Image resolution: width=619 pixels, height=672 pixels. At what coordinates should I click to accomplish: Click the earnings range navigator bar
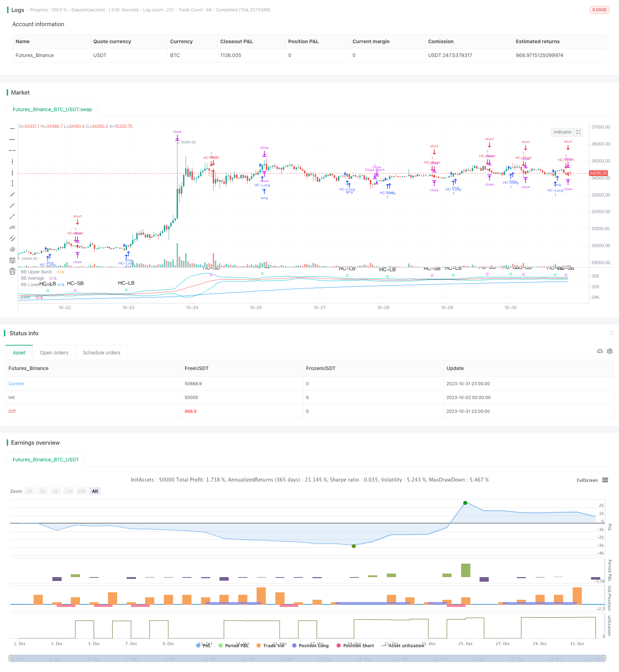pos(307,659)
